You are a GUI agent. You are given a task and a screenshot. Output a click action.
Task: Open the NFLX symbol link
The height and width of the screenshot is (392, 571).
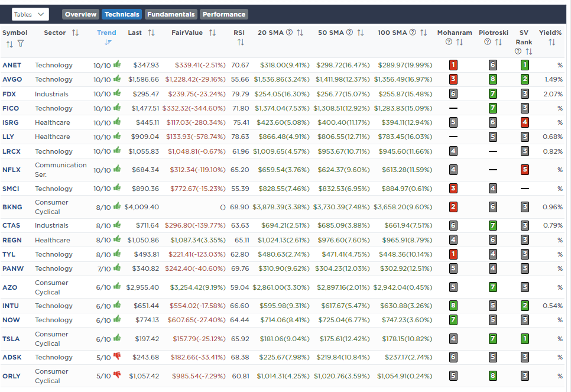[11, 170]
